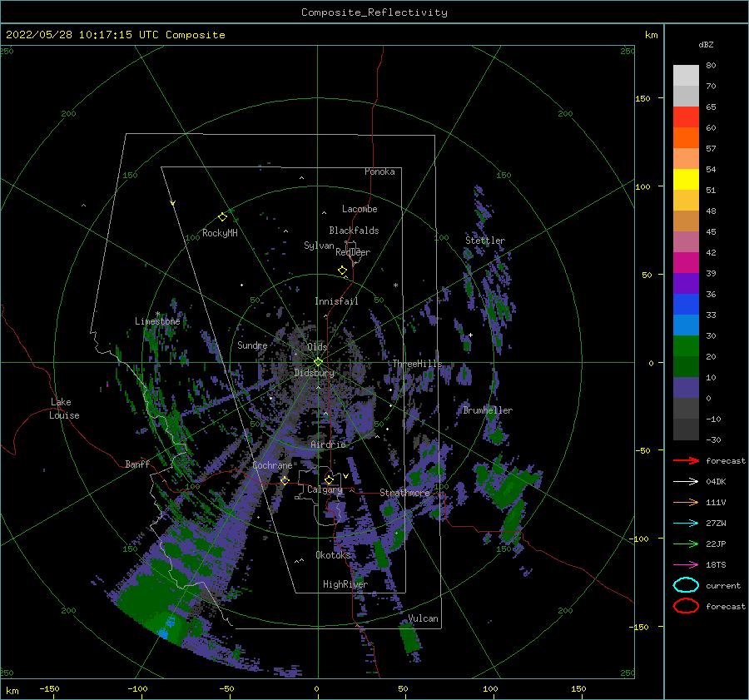This screenshot has height=700, width=749.
Task: Click the Composite_Reflectivity title text
Action: 374,12
